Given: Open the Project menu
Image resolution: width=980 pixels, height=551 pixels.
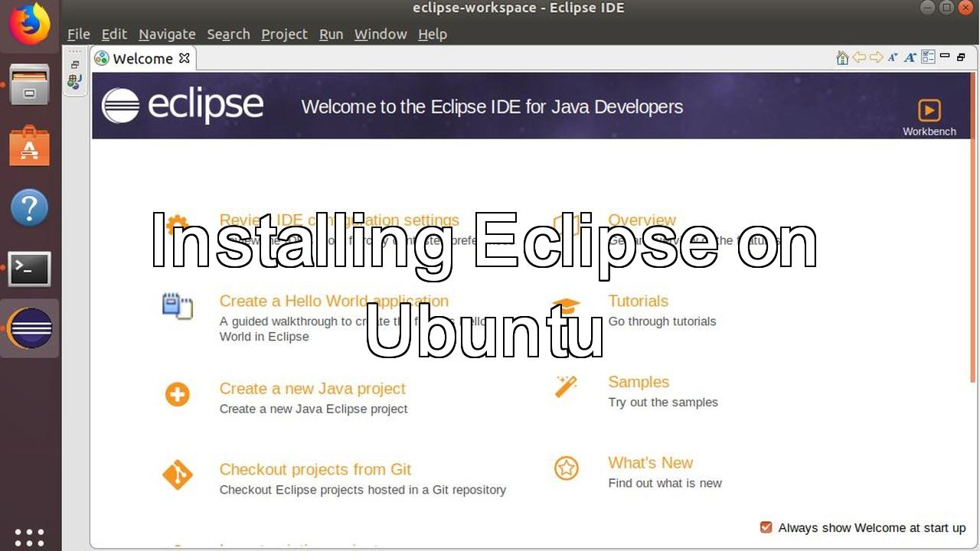Looking at the screenshot, I should (x=284, y=34).
